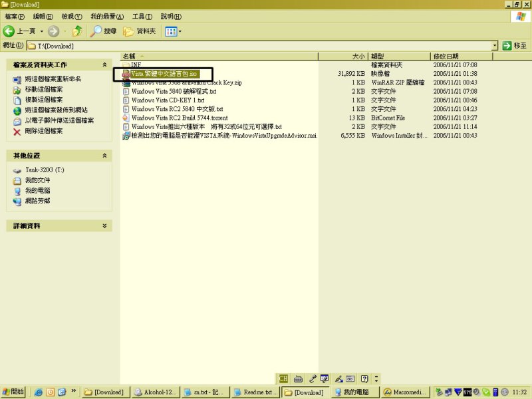The image size is (532, 399).
Task: Click the 開始 Start button
Action: point(13,392)
